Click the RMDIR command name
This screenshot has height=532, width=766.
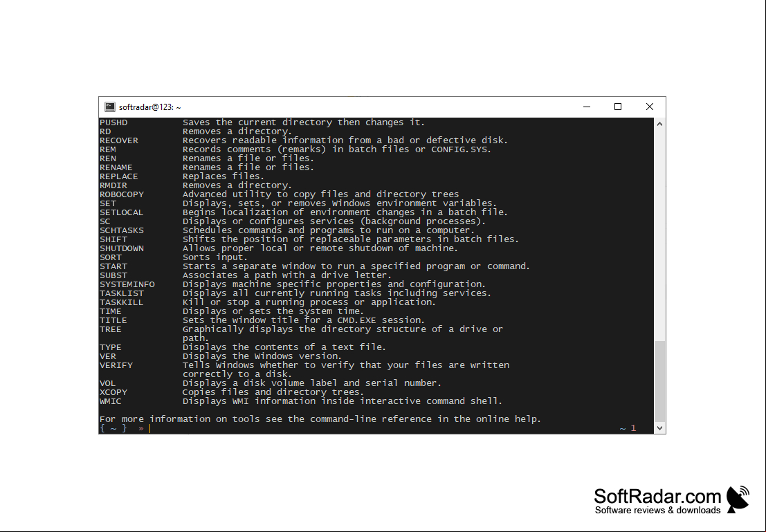[x=113, y=185]
